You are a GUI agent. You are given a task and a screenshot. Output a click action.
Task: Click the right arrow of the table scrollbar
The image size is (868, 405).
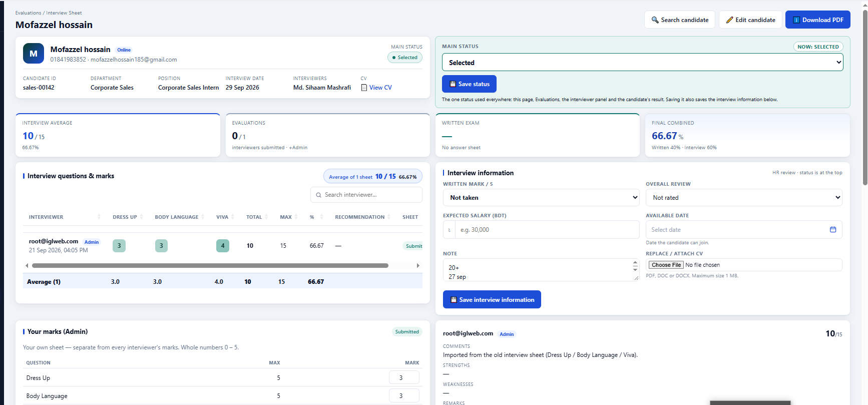pos(418,265)
